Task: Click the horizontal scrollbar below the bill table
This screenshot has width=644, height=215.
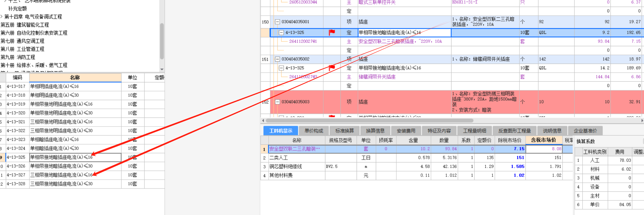Action: pos(369,120)
